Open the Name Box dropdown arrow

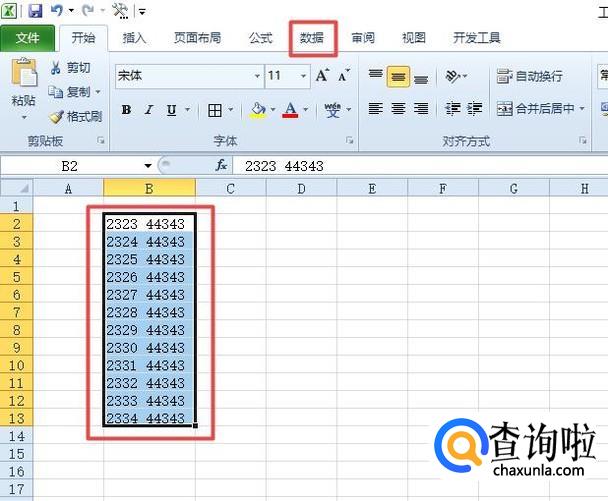148,166
